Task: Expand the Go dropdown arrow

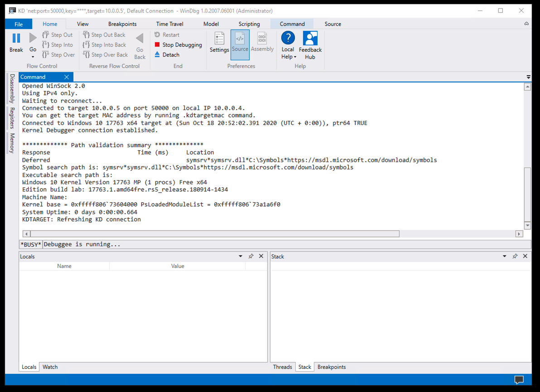Action: 33,57
